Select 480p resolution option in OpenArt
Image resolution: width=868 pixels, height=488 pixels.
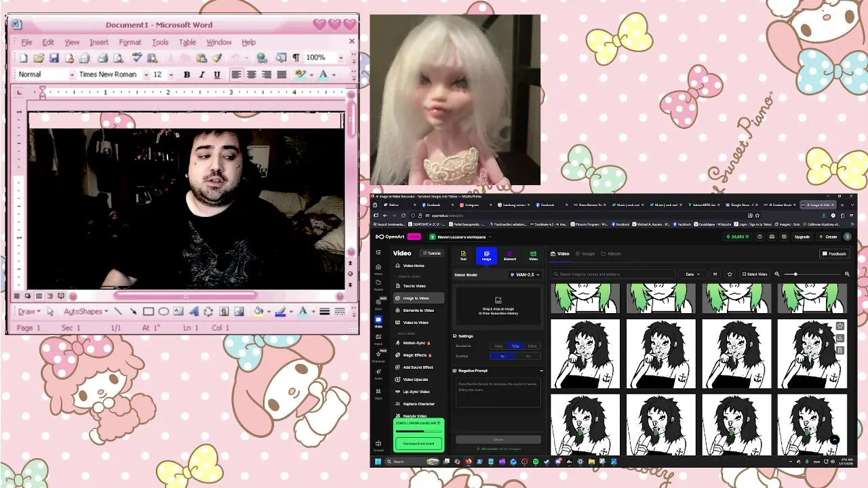point(499,346)
